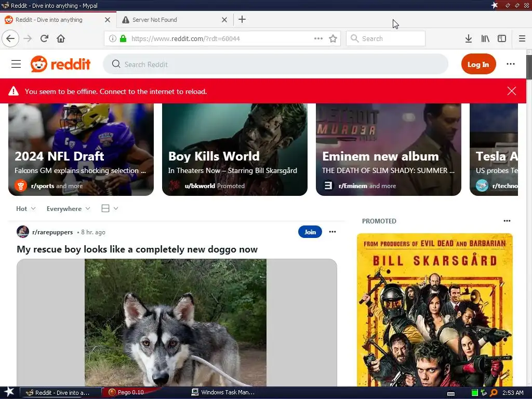
Task: Go back with the browser back arrow
Action: coord(10,38)
